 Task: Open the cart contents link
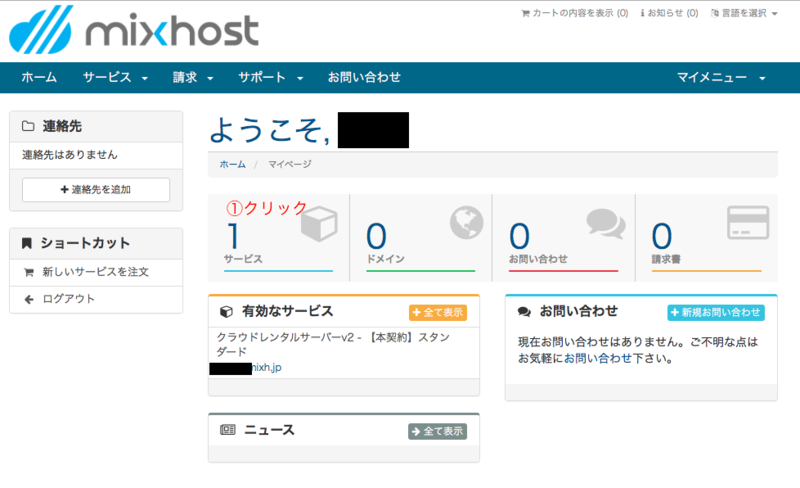(574, 13)
